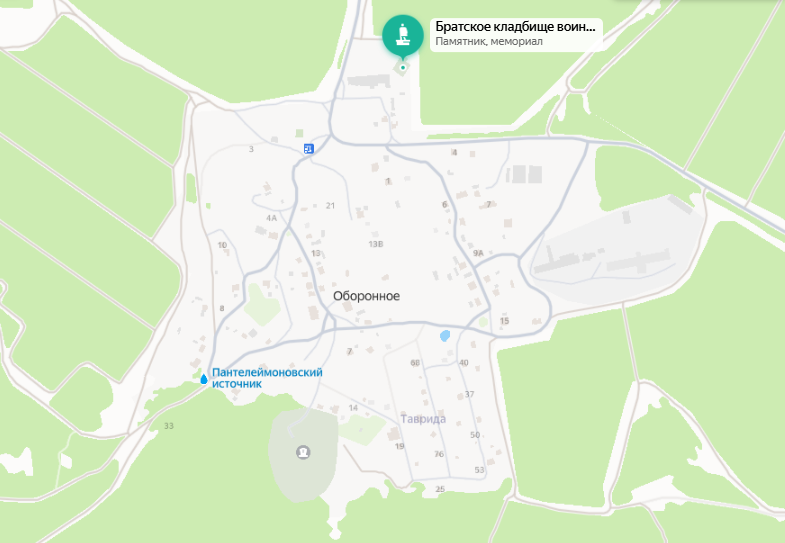Click house number 9А label
This screenshot has height=543, width=785.
point(478,253)
